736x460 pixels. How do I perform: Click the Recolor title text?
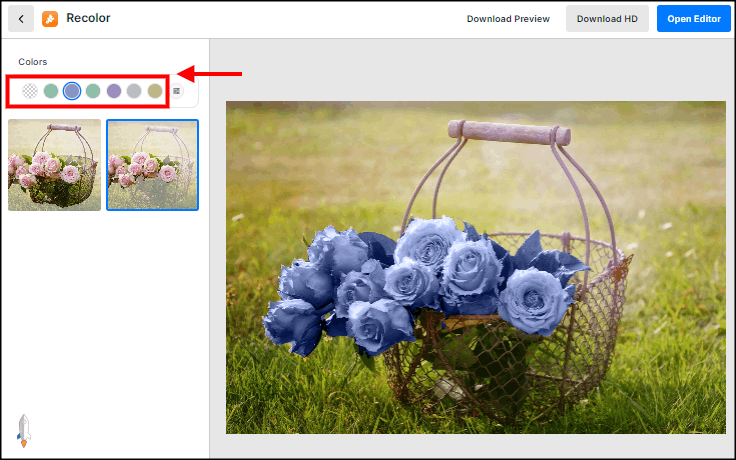click(88, 19)
